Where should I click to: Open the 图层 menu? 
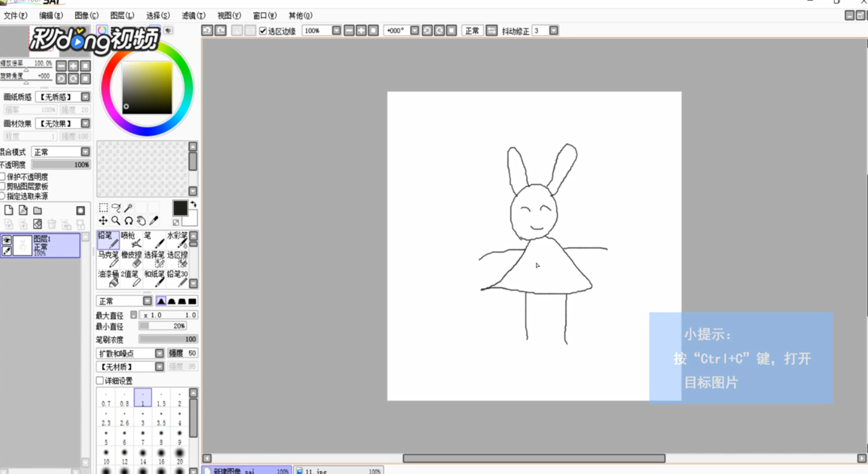tap(122, 16)
